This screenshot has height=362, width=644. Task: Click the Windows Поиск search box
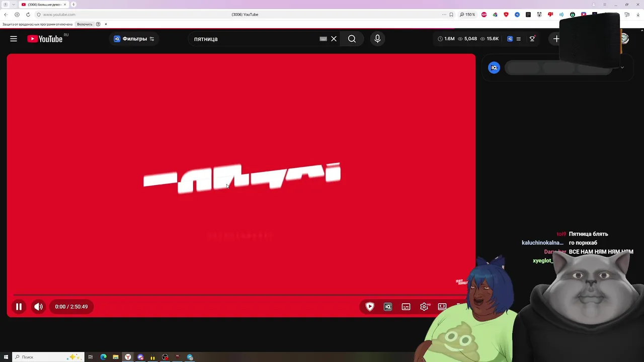(47, 357)
